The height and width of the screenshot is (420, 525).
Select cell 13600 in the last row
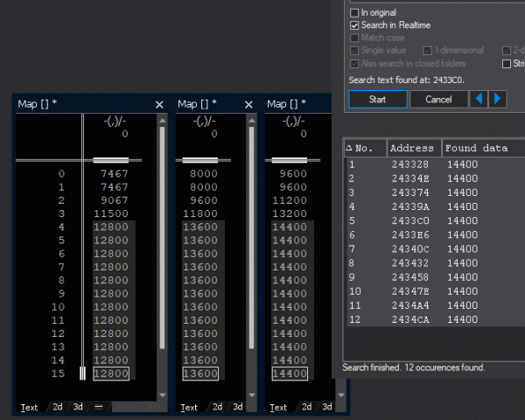200,374
